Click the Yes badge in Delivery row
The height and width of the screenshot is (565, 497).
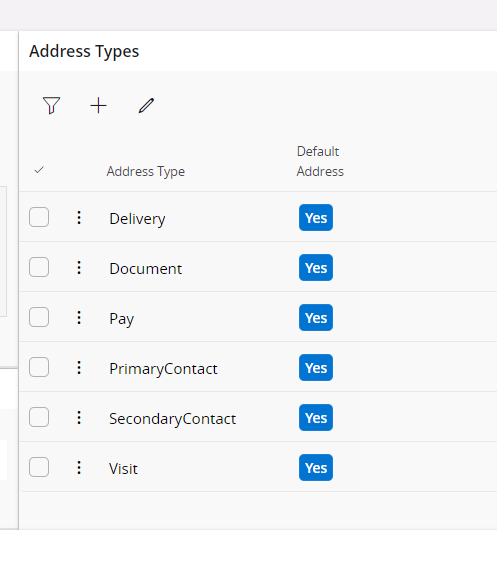coord(316,218)
